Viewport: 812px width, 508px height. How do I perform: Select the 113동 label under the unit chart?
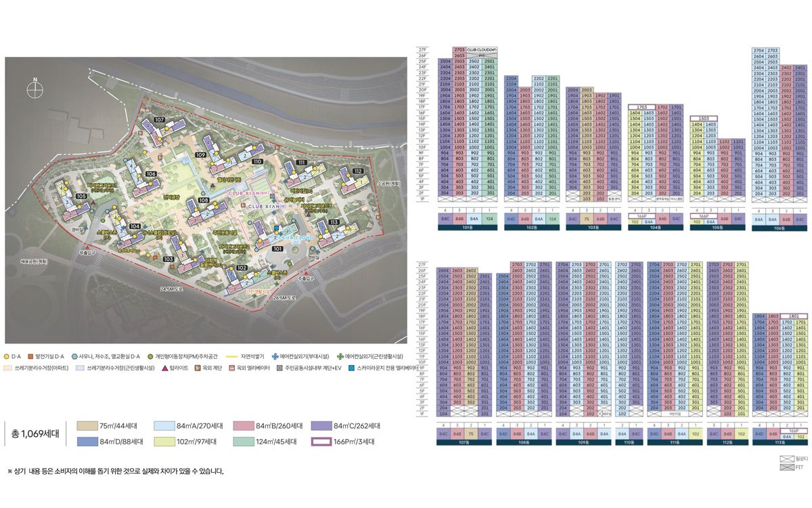pos(780,442)
